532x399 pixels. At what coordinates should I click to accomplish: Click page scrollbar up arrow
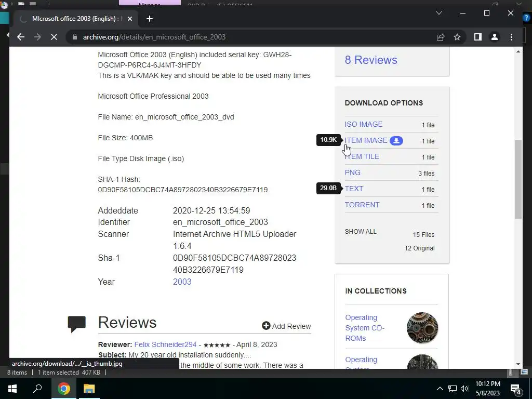pos(518,51)
